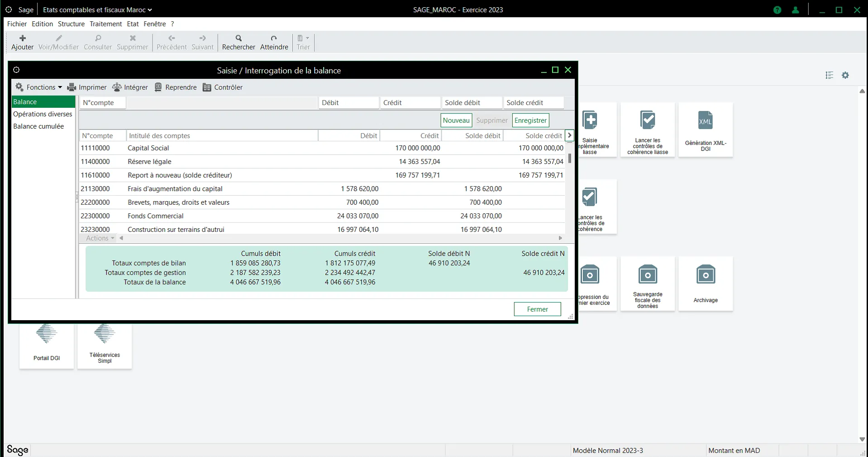Click the horizontal scrollbar right arrow
This screenshot has width=868, height=457.
pyautogui.click(x=560, y=238)
